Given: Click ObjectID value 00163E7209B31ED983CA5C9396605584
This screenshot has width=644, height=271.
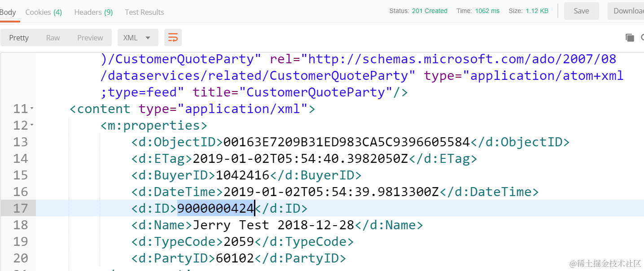Looking at the screenshot, I should pos(346,142).
